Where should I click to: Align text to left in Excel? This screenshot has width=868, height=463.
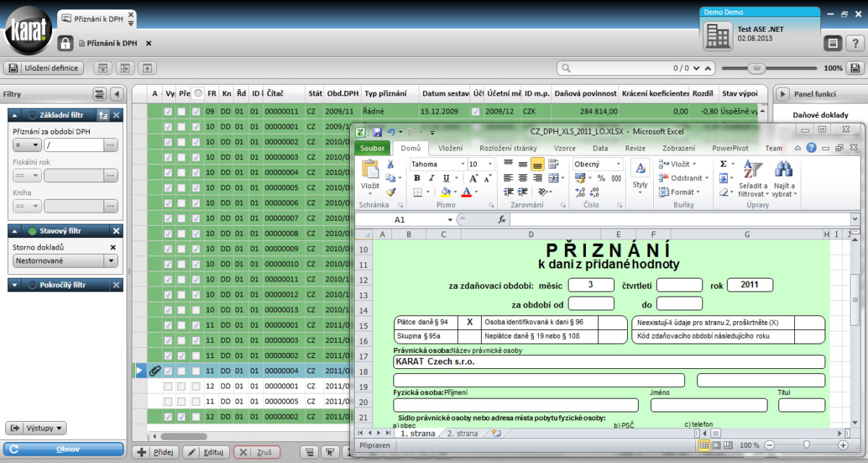[x=509, y=178]
